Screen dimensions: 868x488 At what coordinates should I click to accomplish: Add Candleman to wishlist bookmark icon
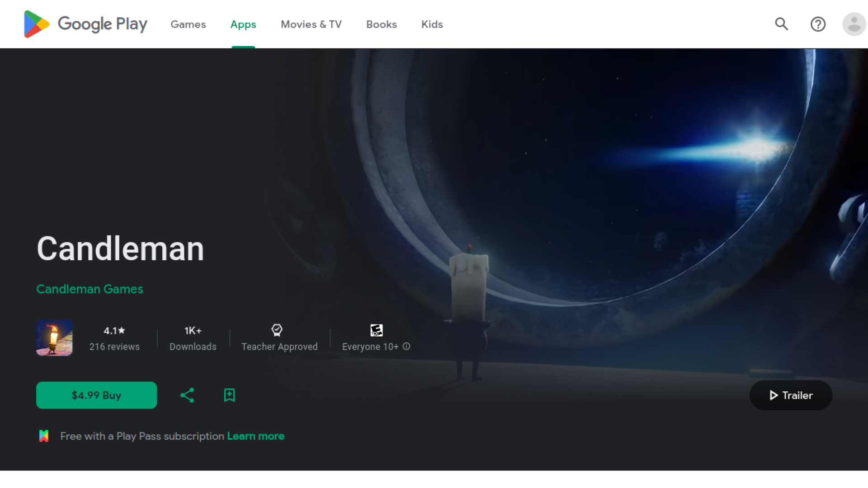[229, 395]
